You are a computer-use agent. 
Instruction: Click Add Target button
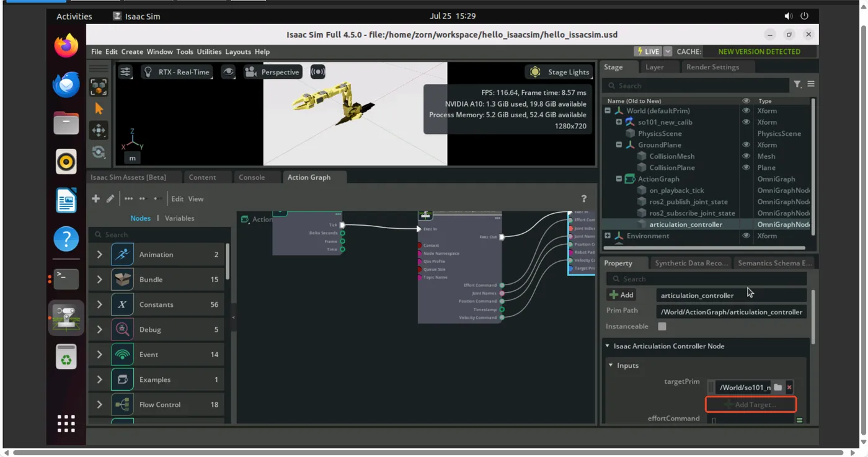(x=751, y=404)
